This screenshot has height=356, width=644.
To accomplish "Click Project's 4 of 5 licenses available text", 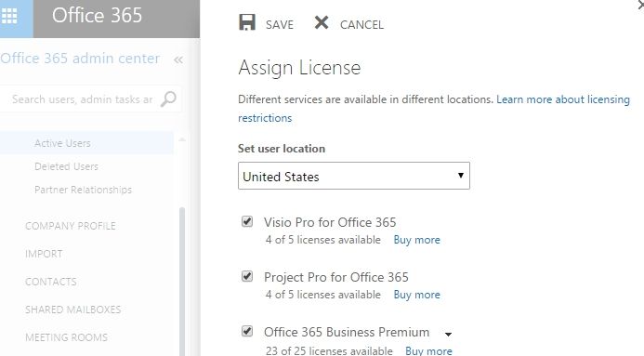I will tap(323, 295).
